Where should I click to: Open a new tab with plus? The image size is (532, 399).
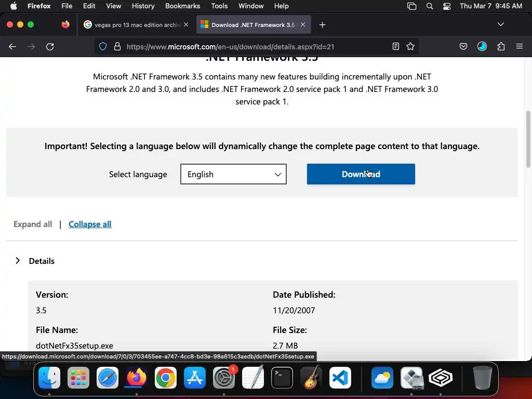pyautogui.click(x=322, y=25)
